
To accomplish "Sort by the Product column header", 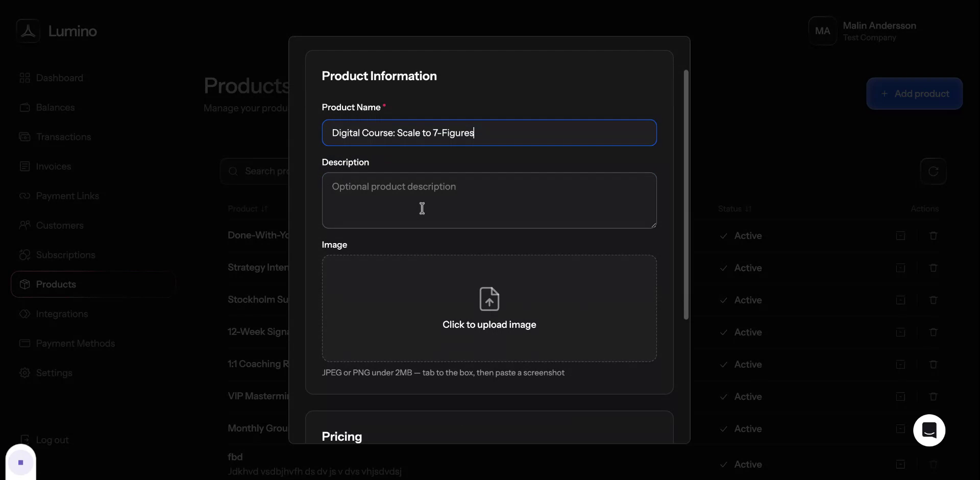I will tap(248, 209).
